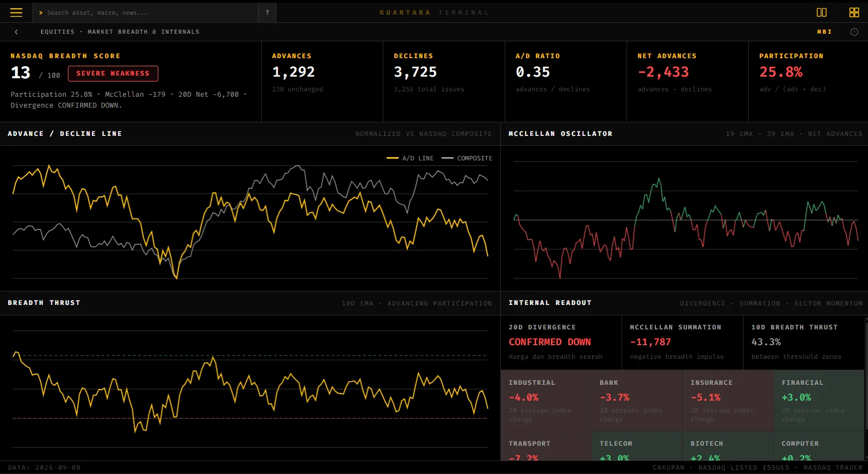The height and width of the screenshot is (474, 868).
Task: Go back with the left chevron
Action: [16, 32]
